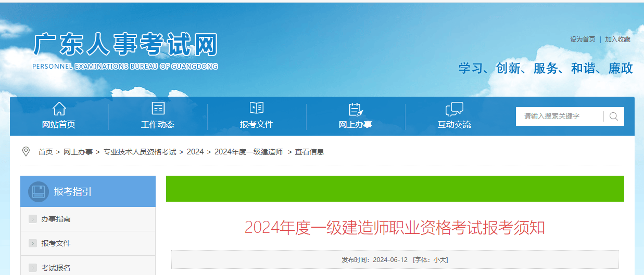Expand the 办事指南 sidebar arrow
This screenshot has width=644, height=275.
pos(33,219)
